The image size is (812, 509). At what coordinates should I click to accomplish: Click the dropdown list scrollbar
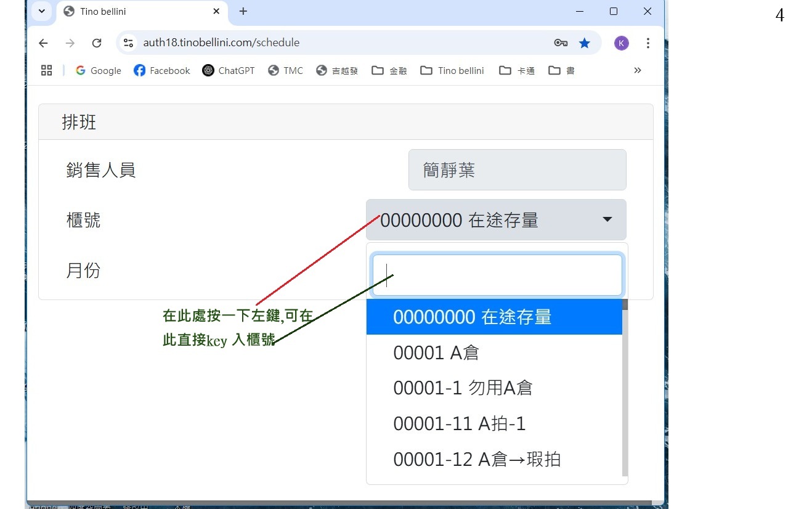(x=625, y=388)
